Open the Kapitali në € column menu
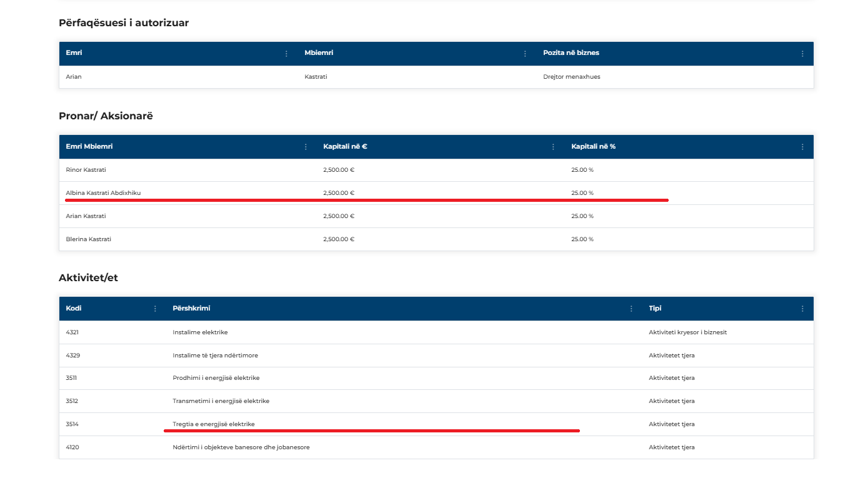The height and width of the screenshot is (483, 868). click(x=553, y=147)
